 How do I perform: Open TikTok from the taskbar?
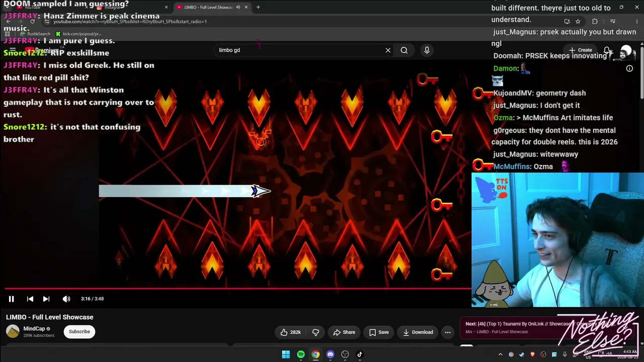click(x=360, y=354)
